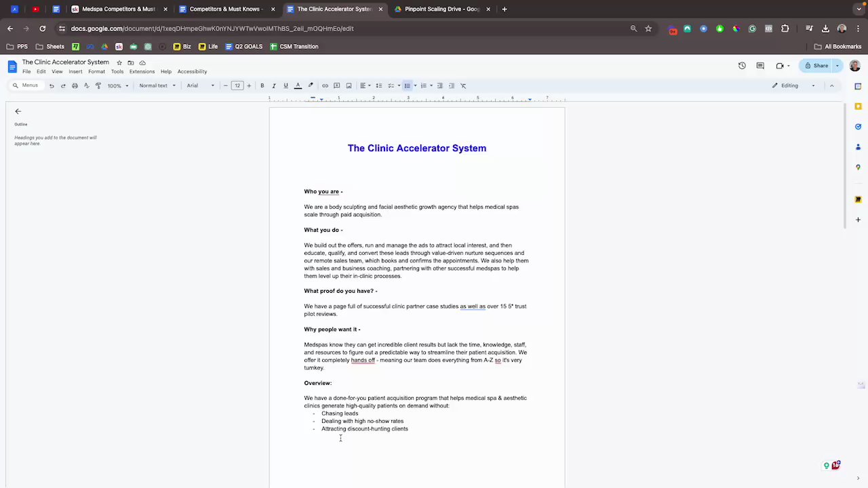The width and height of the screenshot is (868, 488).
Task: Open the Extensions menu
Action: point(142,71)
